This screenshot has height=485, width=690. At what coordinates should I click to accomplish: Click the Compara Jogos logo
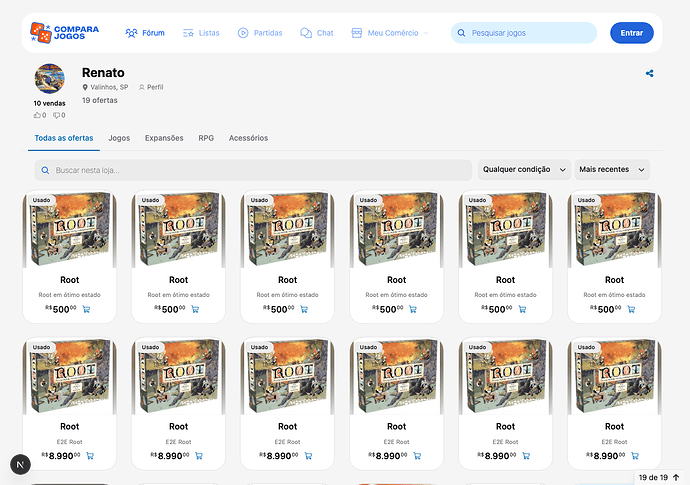(64, 33)
